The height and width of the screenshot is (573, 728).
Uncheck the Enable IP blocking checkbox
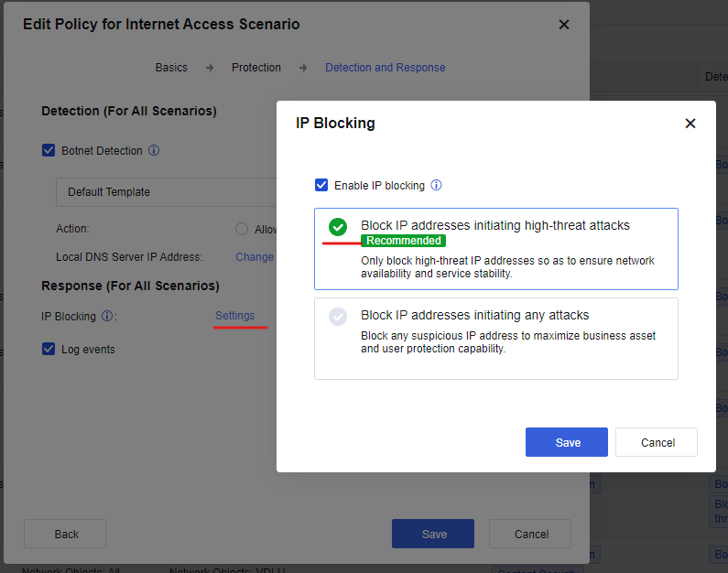(321, 185)
